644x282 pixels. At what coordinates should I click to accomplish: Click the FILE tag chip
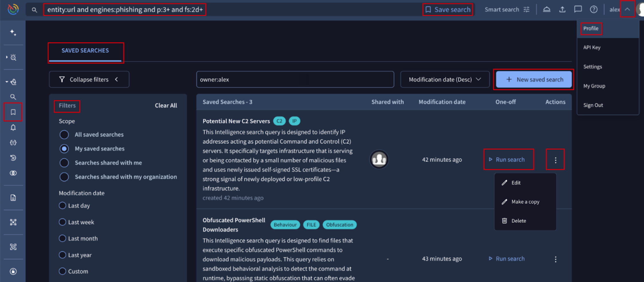(311, 225)
